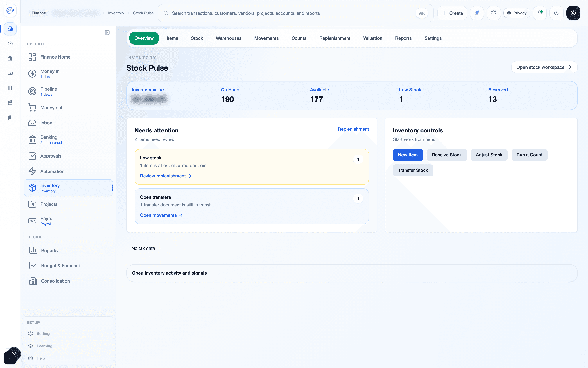588x368 pixels.
Task: Open Money in sidebar item
Action: 68,73
